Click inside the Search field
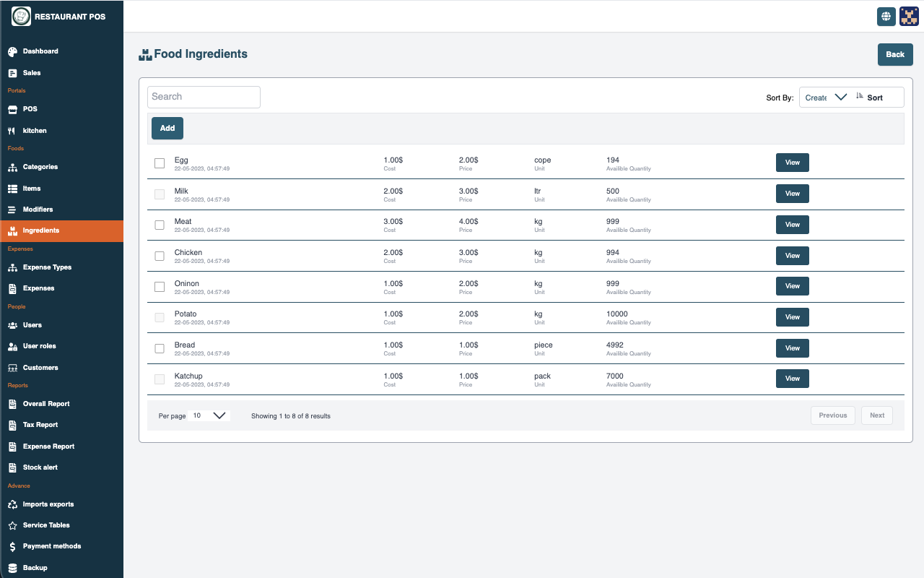Image resolution: width=924 pixels, height=578 pixels. pyautogui.click(x=204, y=97)
